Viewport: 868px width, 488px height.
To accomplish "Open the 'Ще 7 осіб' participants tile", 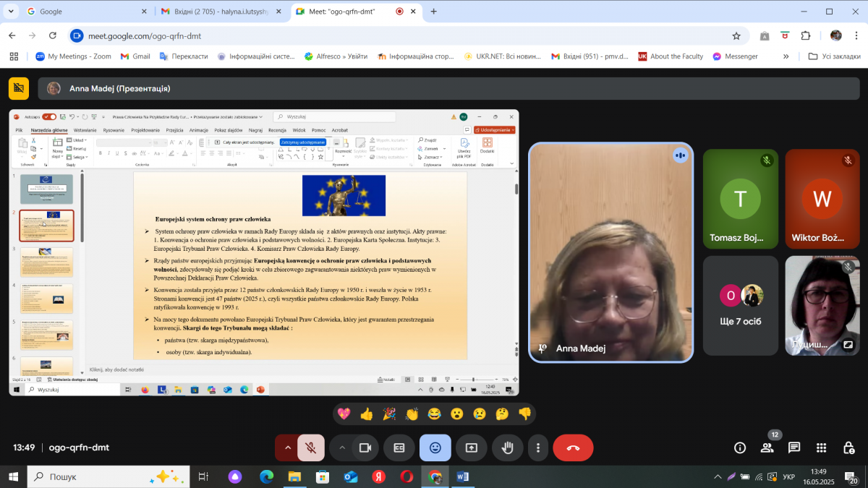I will (741, 305).
